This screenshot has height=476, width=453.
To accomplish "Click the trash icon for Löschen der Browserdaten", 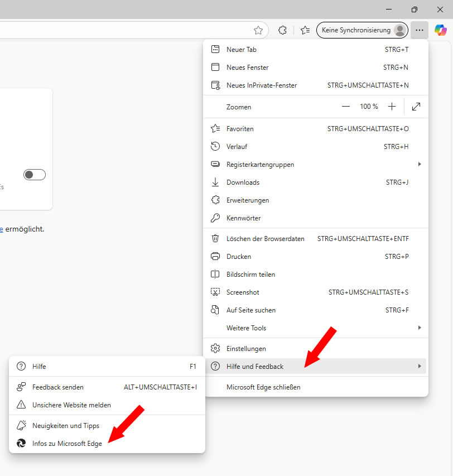I will click(x=215, y=239).
